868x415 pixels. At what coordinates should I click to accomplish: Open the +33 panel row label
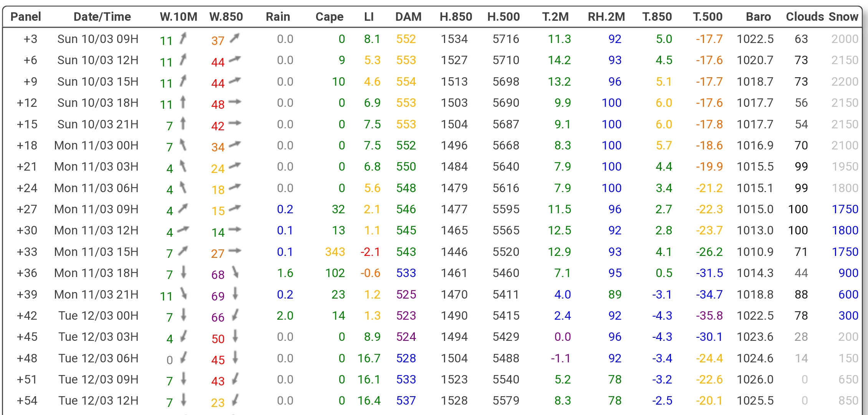(27, 252)
